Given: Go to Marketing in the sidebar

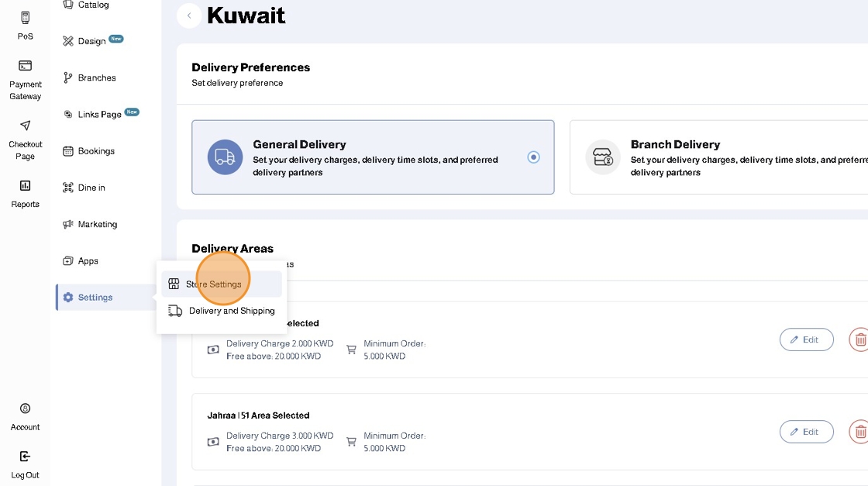Looking at the screenshot, I should click(97, 225).
